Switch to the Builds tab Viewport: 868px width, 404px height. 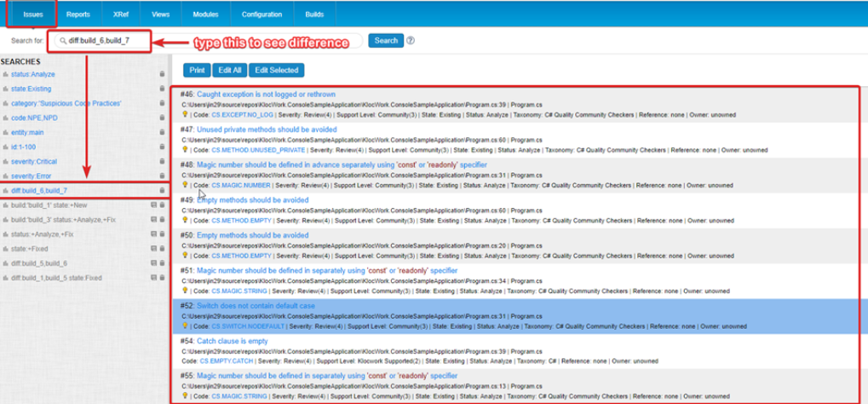[x=314, y=14]
